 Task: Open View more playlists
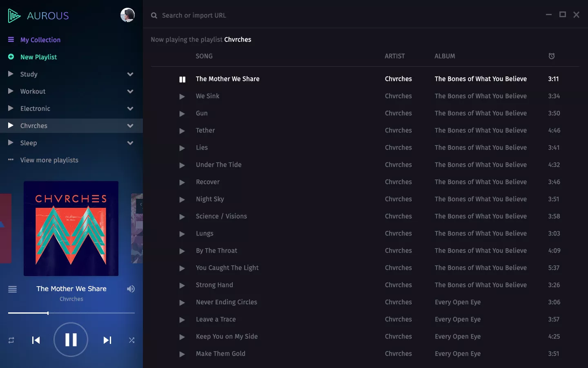(x=49, y=160)
